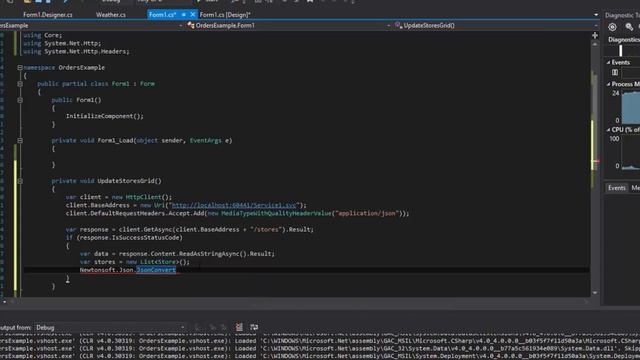
Task: Toggle word wrap in Output window
Action: pos(254,327)
